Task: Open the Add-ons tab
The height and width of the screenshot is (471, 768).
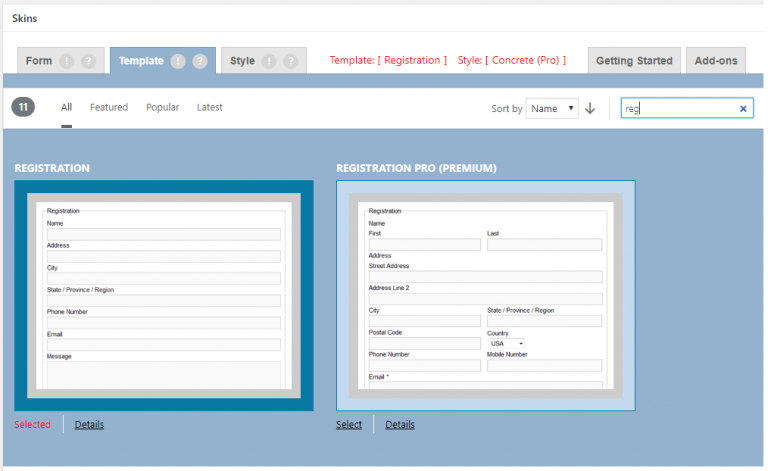Action: point(715,61)
